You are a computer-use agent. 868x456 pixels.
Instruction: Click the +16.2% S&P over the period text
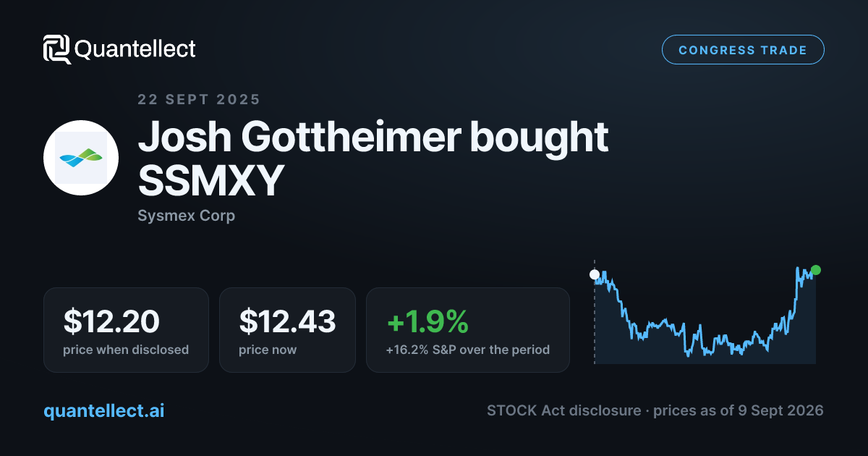(x=468, y=350)
